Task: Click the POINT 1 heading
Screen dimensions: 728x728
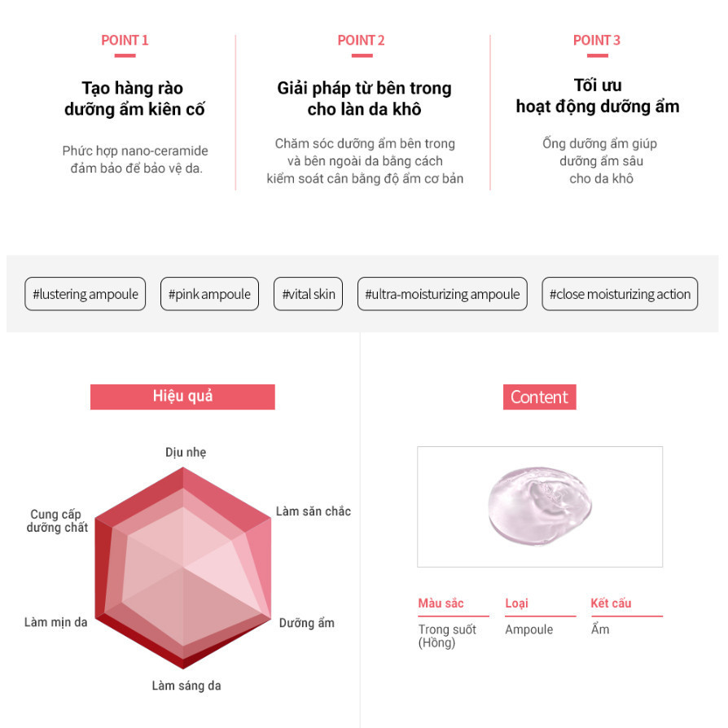Action: point(125,40)
